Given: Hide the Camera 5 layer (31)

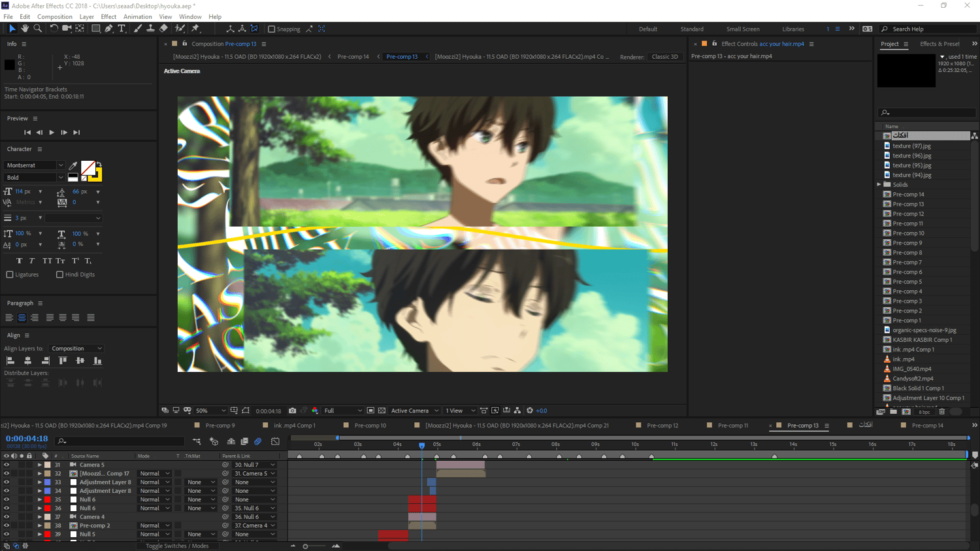Looking at the screenshot, I should 7,465.
